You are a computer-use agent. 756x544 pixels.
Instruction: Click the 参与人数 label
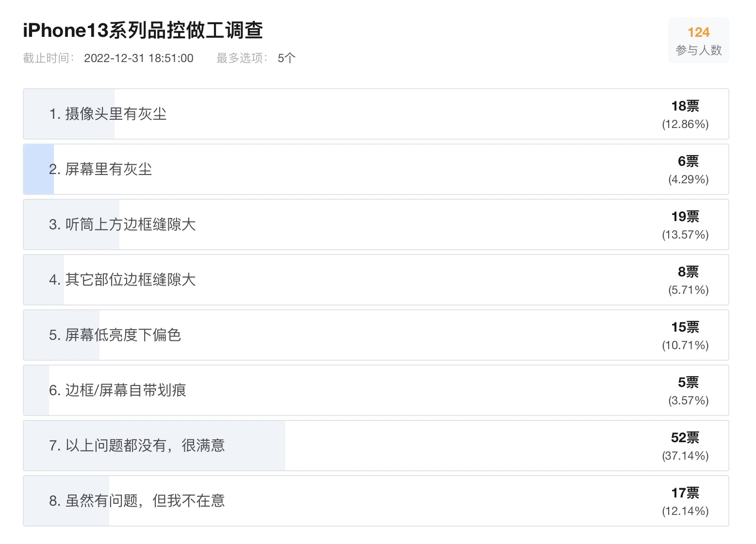click(699, 50)
